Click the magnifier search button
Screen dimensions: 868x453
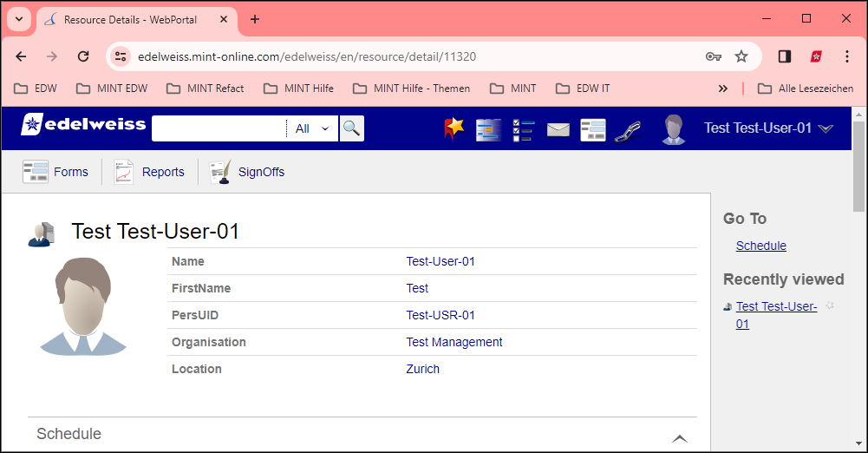coord(351,128)
